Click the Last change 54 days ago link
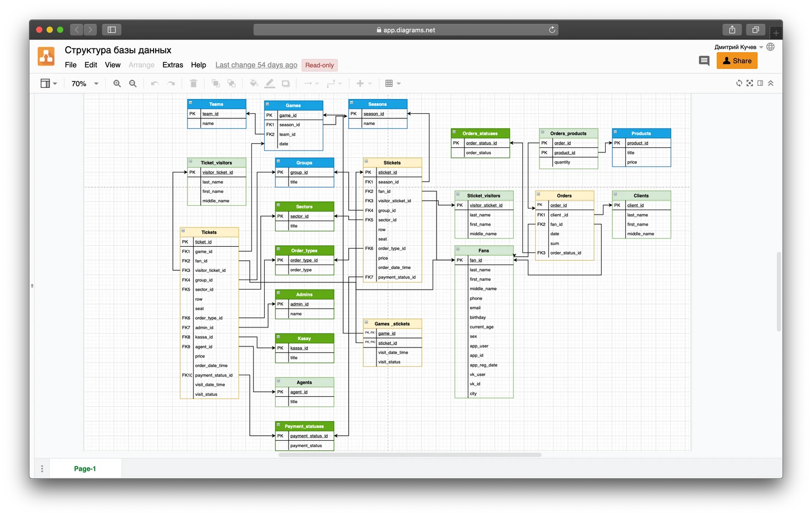Image resolution: width=812 pixels, height=517 pixels. (256, 65)
